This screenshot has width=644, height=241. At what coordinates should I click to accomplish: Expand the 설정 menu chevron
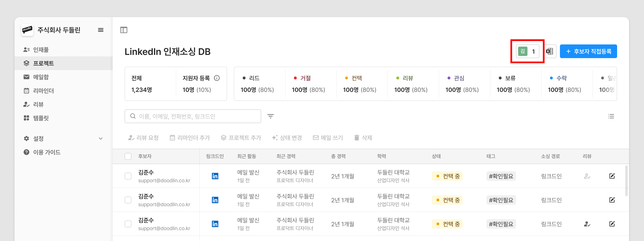click(101, 138)
